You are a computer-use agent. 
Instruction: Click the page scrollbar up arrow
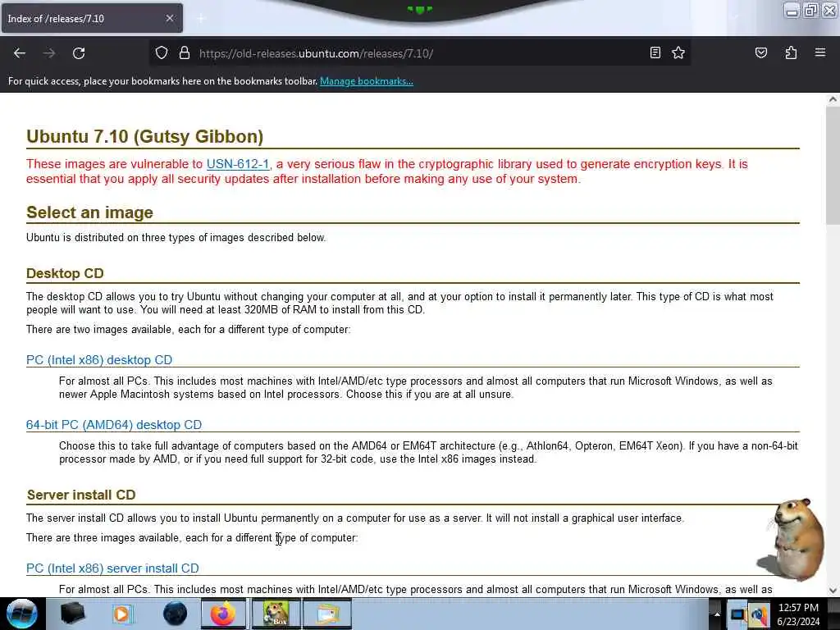click(x=833, y=99)
